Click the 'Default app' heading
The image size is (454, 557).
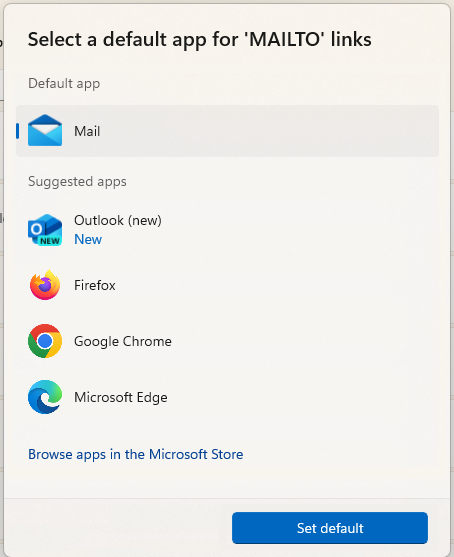tap(64, 83)
